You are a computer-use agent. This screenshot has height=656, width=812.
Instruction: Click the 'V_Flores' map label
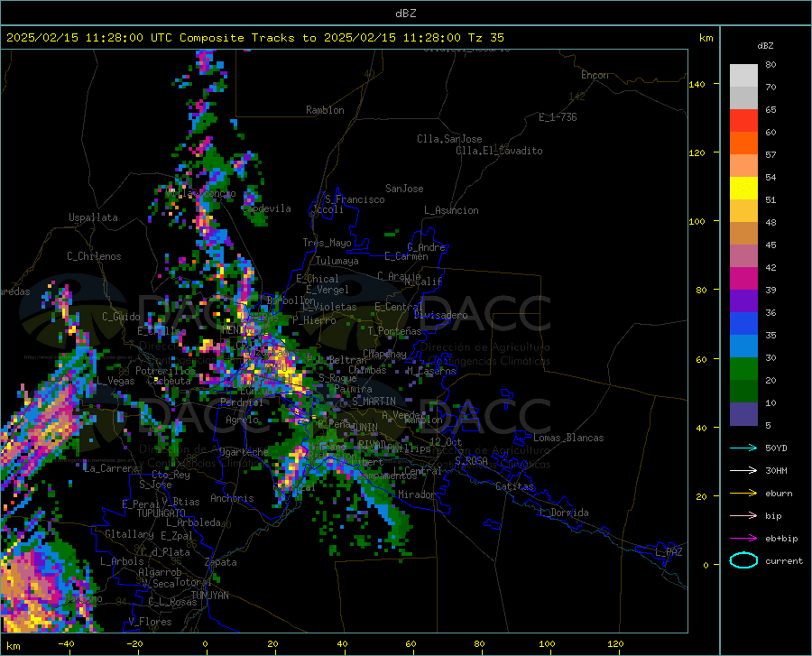(150, 622)
